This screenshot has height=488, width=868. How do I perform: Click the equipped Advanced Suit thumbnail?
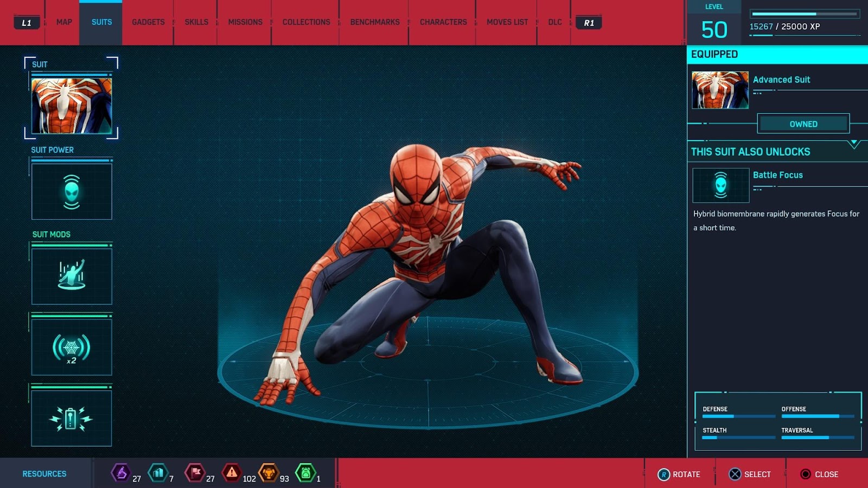click(x=720, y=90)
